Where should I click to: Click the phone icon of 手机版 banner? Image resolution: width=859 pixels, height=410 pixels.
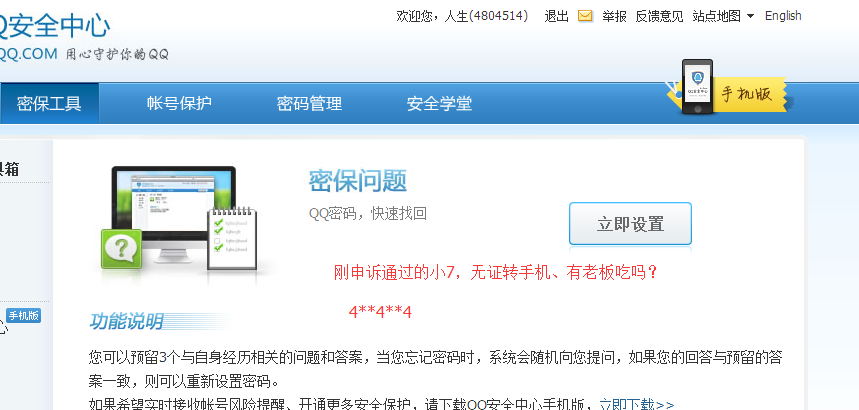point(697,87)
